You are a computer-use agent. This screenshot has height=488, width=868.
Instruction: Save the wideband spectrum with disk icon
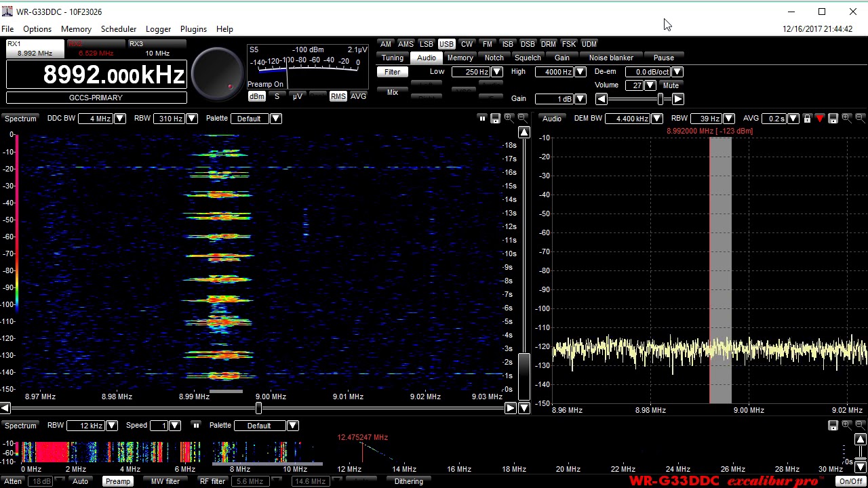[833, 426]
